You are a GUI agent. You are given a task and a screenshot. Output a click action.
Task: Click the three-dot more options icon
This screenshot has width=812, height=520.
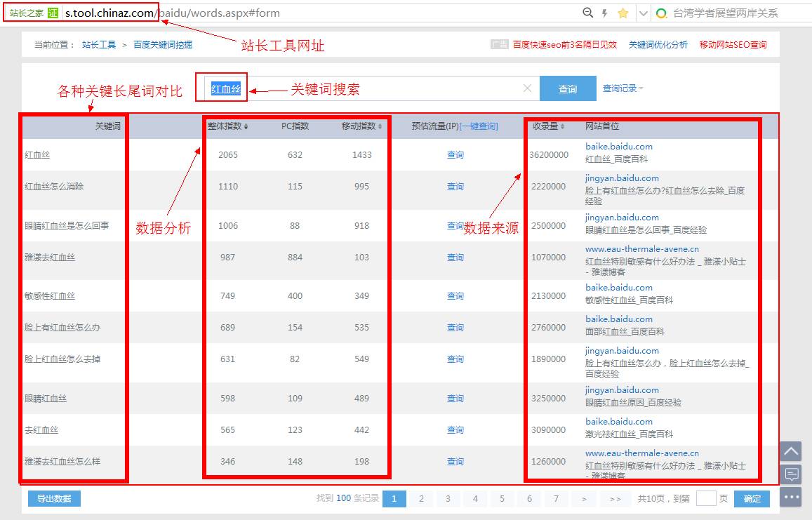791,498
